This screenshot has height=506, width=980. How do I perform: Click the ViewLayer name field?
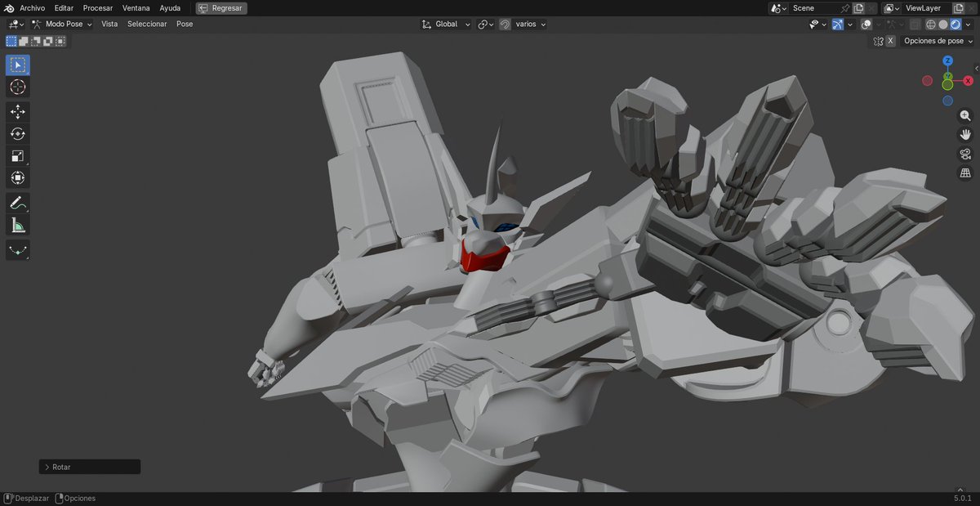(x=926, y=8)
